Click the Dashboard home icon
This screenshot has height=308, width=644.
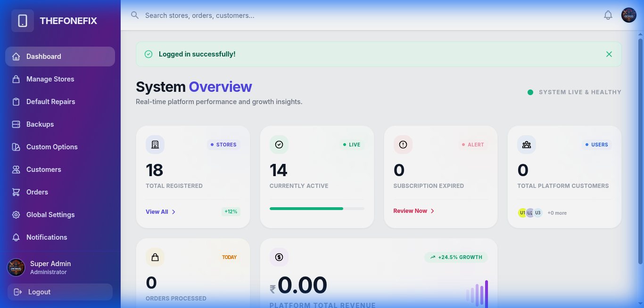16,57
